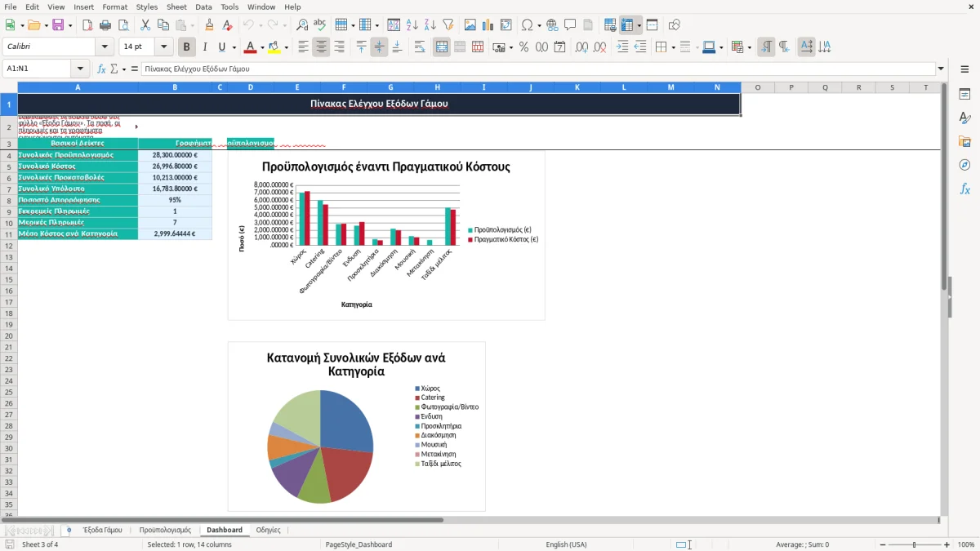Click the Copy icon
The width and height of the screenshot is (980, 551).
point(163,25)
